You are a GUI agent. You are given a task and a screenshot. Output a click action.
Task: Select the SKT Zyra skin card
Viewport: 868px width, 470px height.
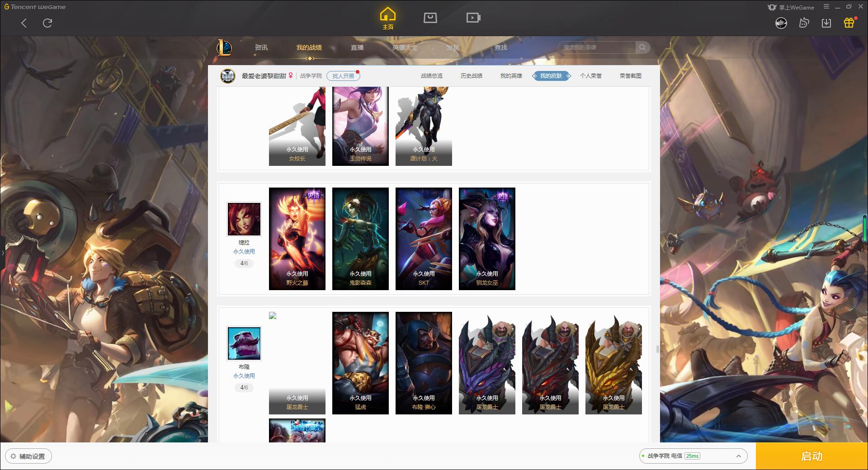[424, 239]
